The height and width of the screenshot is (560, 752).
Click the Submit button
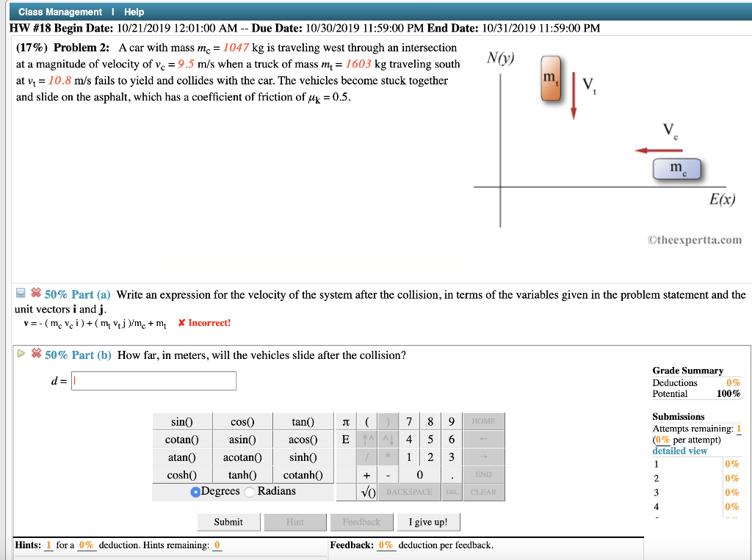click(228, 522)
